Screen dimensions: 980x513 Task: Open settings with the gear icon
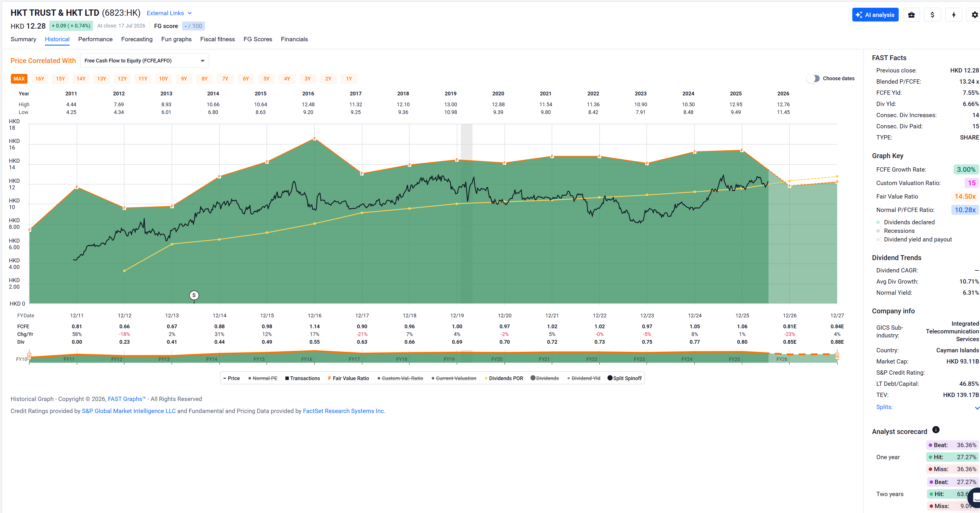point(974,15)
